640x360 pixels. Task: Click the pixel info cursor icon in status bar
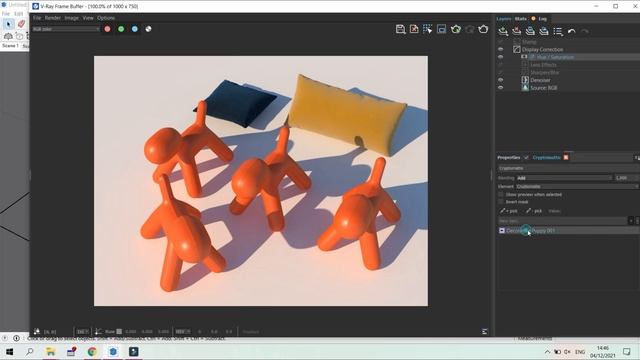(37, 331)
